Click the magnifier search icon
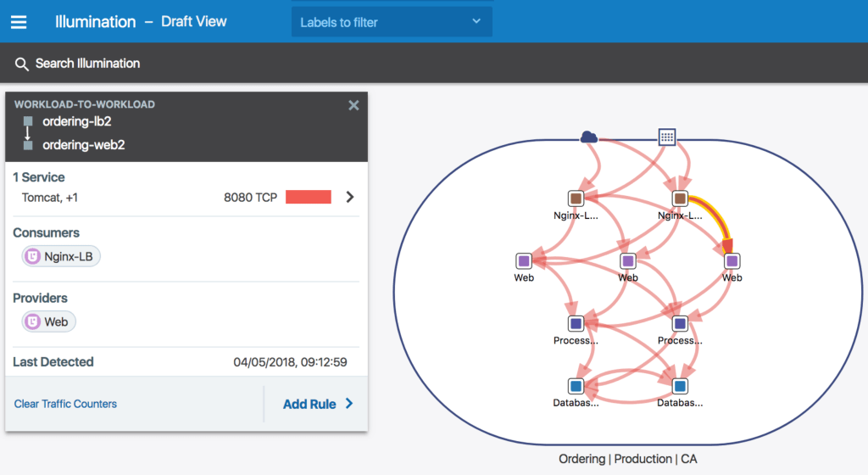Image resolution: width=868 pixels, height=475 pixels. click(x=22, y=64)
